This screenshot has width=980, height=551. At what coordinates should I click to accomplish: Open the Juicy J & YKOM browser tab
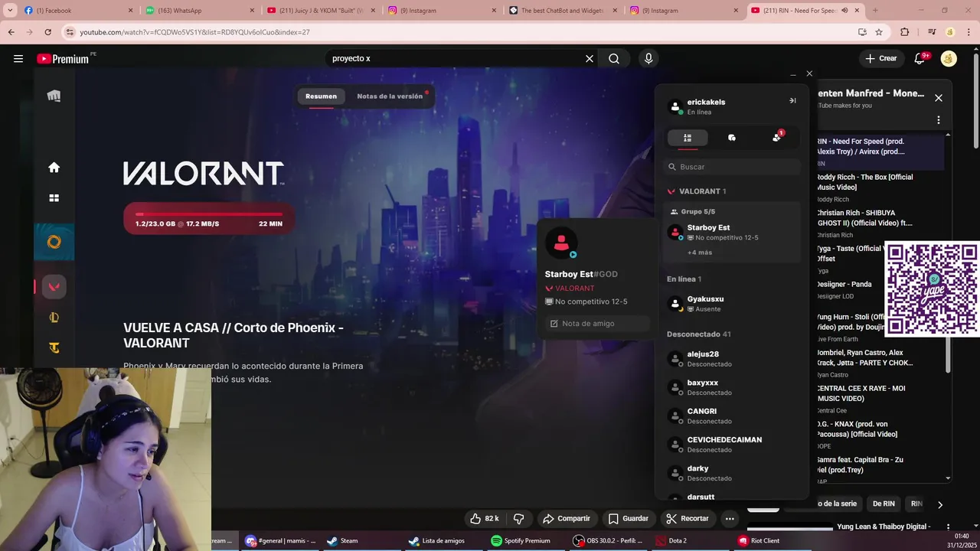322,10
